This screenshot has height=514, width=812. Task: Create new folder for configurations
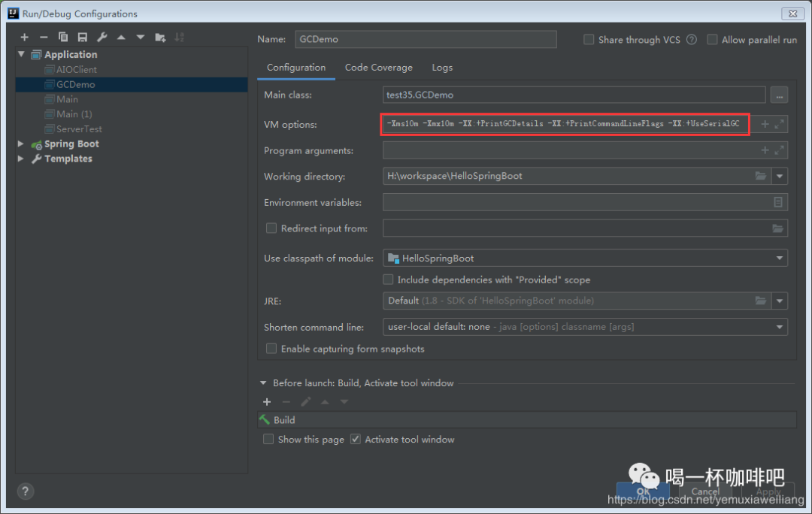[160, 38]
